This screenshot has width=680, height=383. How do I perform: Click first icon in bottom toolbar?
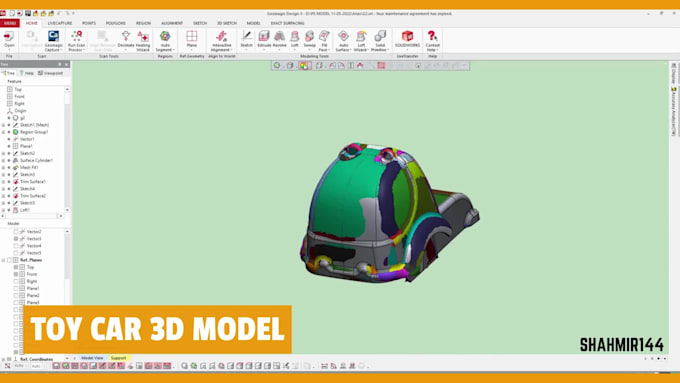pyautogui.click(x=7, y=366)
